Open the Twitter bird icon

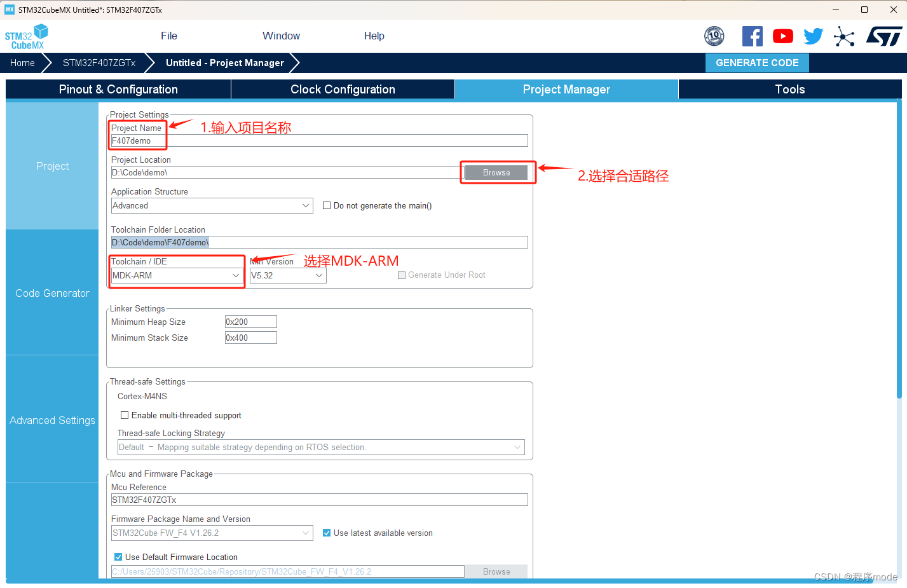pyautogui.click(x=813, y=36)
